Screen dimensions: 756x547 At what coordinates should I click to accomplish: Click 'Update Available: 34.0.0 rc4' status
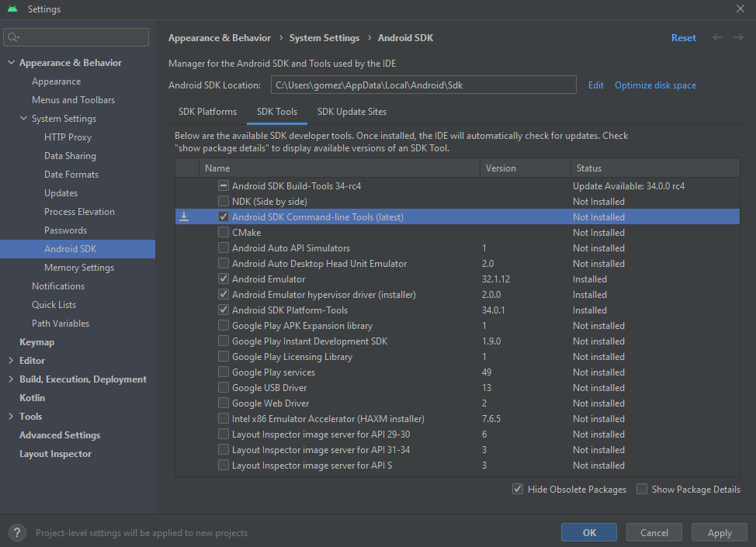click(x=628, y=185)
